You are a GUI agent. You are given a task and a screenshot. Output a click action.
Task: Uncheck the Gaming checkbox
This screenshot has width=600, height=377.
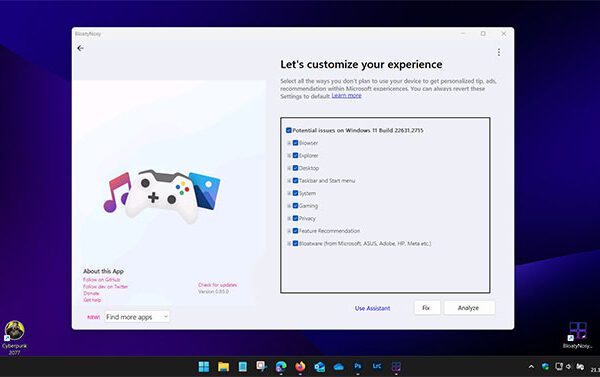click(295, 206)
